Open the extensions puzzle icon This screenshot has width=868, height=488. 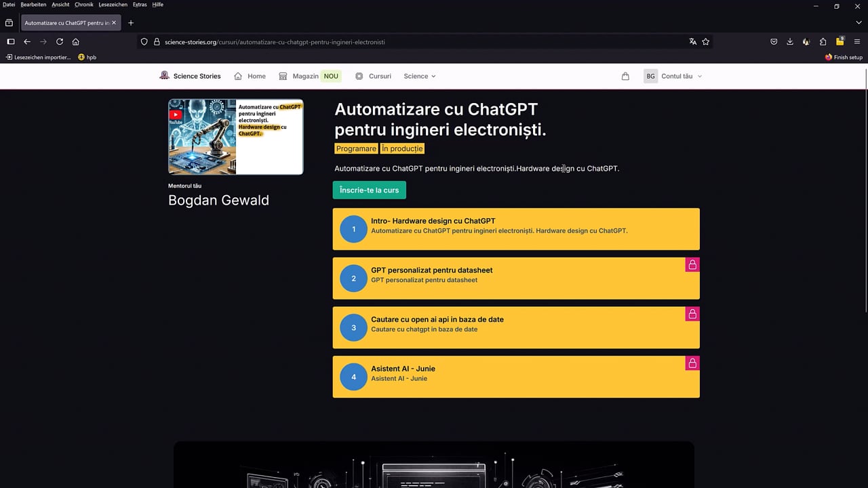coord(823,41)
